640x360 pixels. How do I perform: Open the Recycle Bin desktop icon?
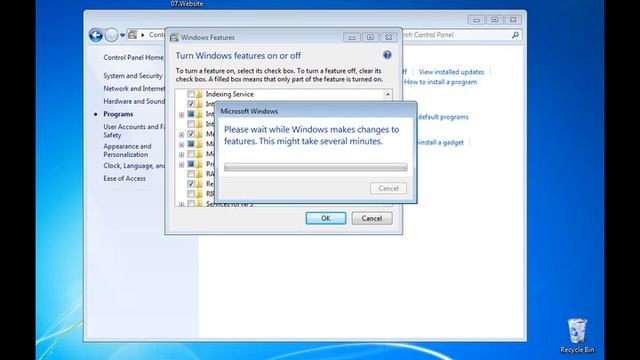click(577, 336)
